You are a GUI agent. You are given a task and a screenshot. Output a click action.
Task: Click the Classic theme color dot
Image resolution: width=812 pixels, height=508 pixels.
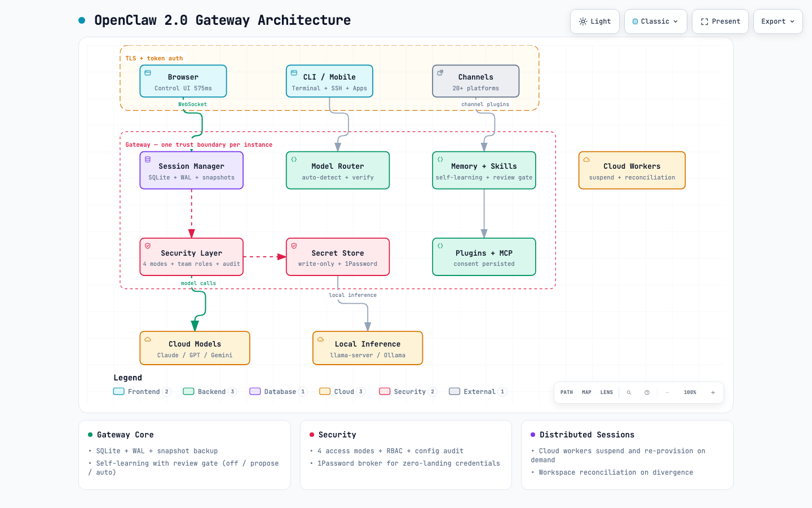(636, 21)
